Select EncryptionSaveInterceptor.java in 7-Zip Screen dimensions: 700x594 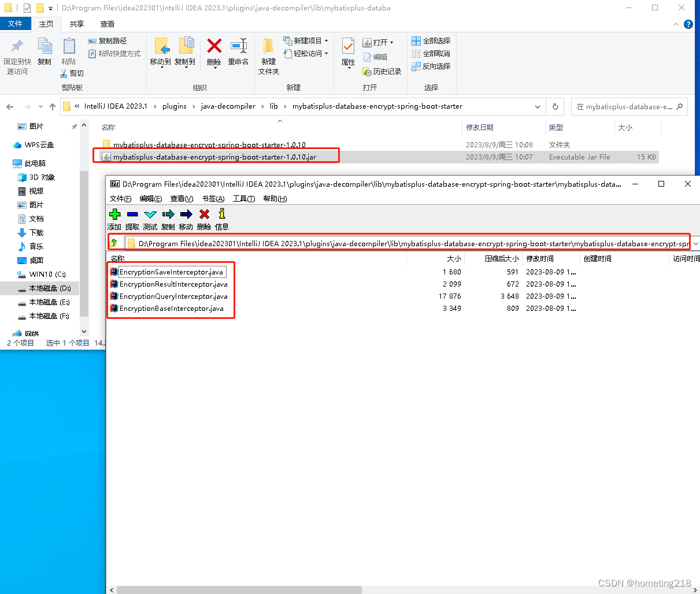tap(171, 272)
